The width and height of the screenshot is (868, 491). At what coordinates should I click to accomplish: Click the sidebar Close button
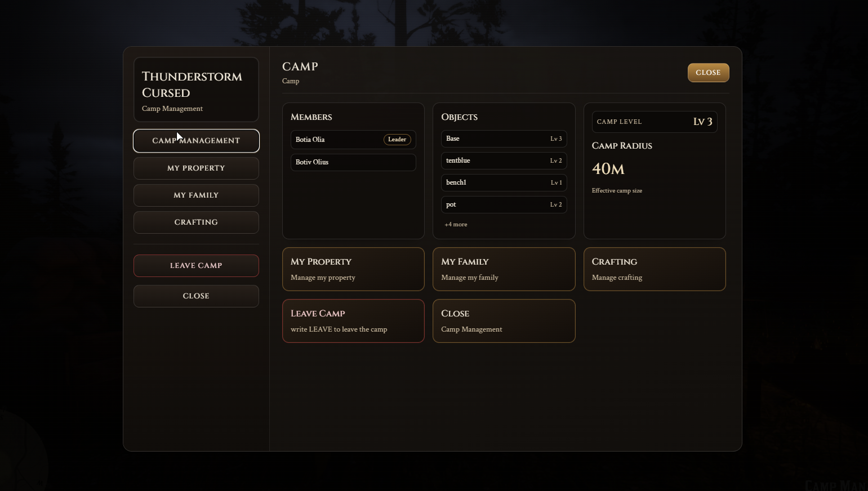196,296
